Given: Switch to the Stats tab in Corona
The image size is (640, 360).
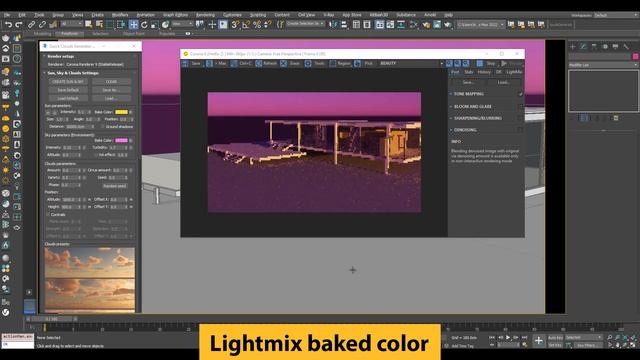Looking at the screenshot, I should [x=469, y=72].
